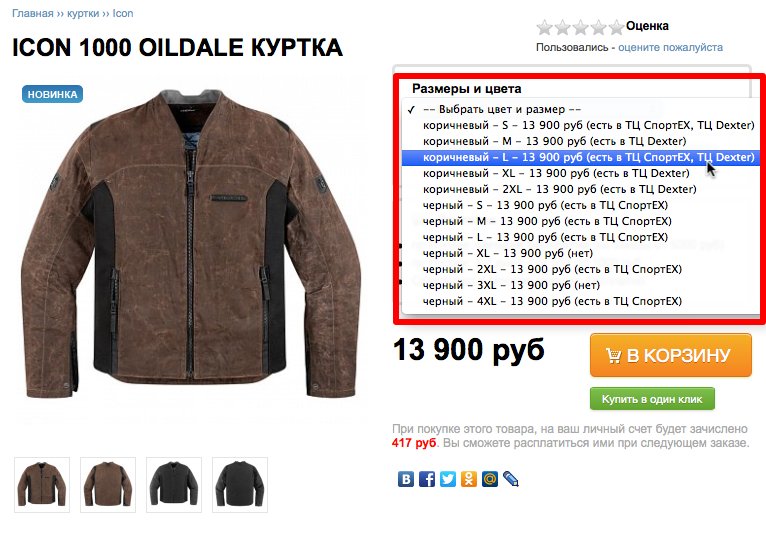This screenshot has width=766, height=550.
Task: Share on Facebook icon
Action: pos(426,479)
